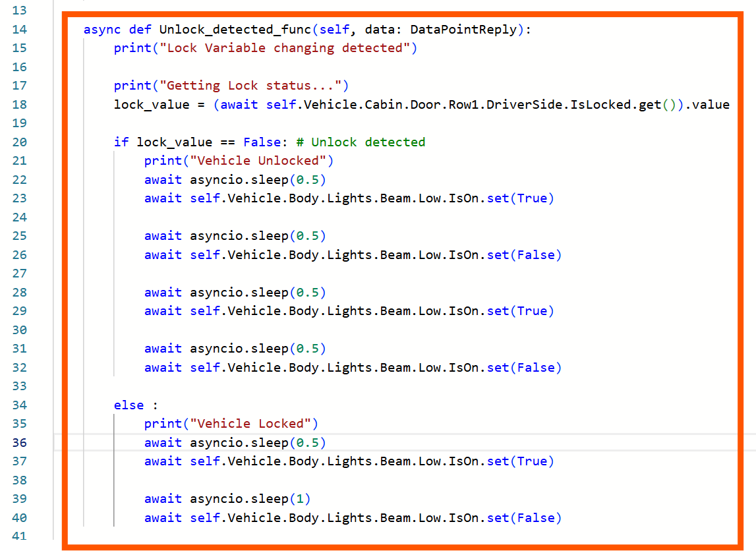The height and width of the screenshot is (551, 756).
Task: Select line number 36 in the gutter
Action: [x=20, y=443]
